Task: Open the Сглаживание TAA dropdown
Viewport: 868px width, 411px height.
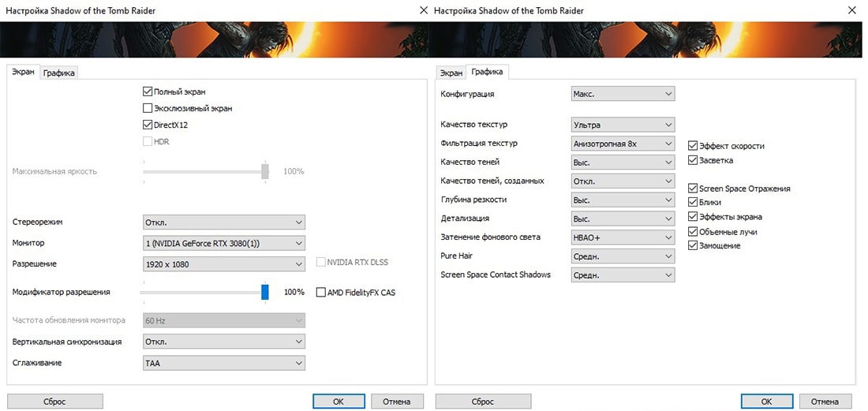Action: [x=223, y=363]
